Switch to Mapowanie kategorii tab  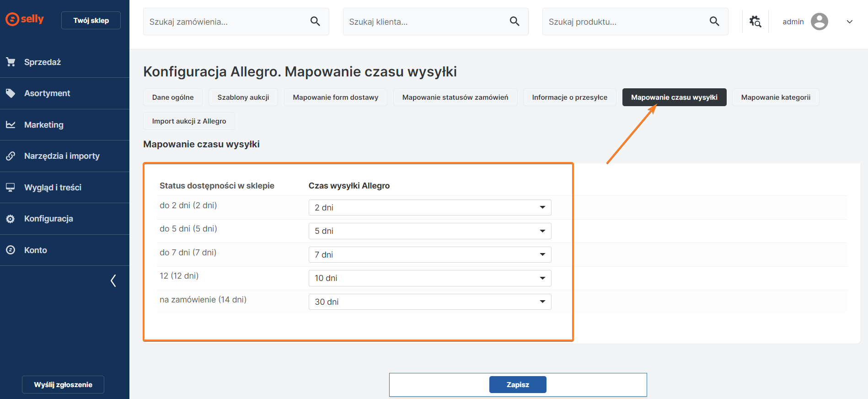coord(775,97)
